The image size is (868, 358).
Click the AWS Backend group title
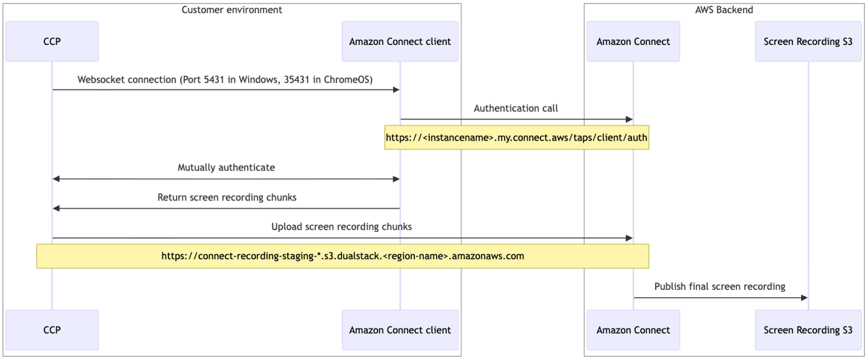724,10
